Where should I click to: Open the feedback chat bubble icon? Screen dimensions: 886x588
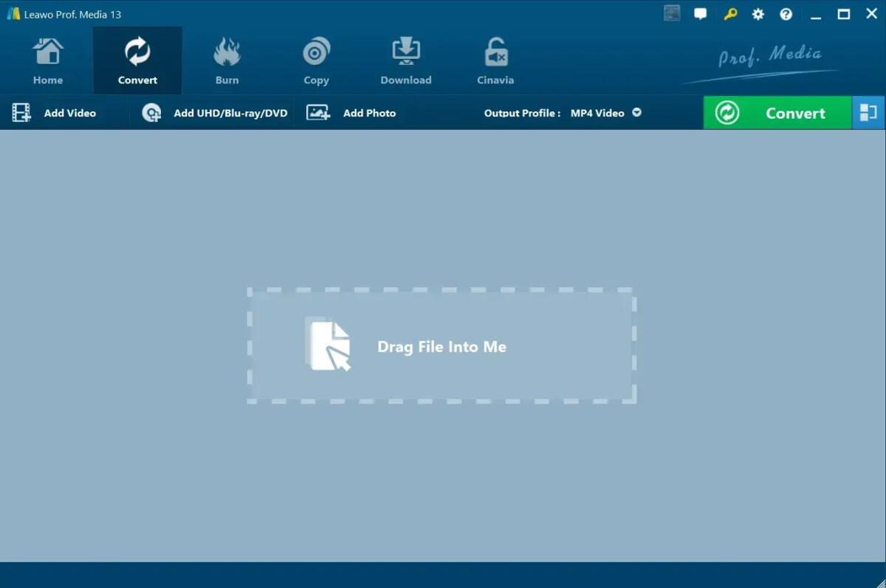tap(700, 13)
